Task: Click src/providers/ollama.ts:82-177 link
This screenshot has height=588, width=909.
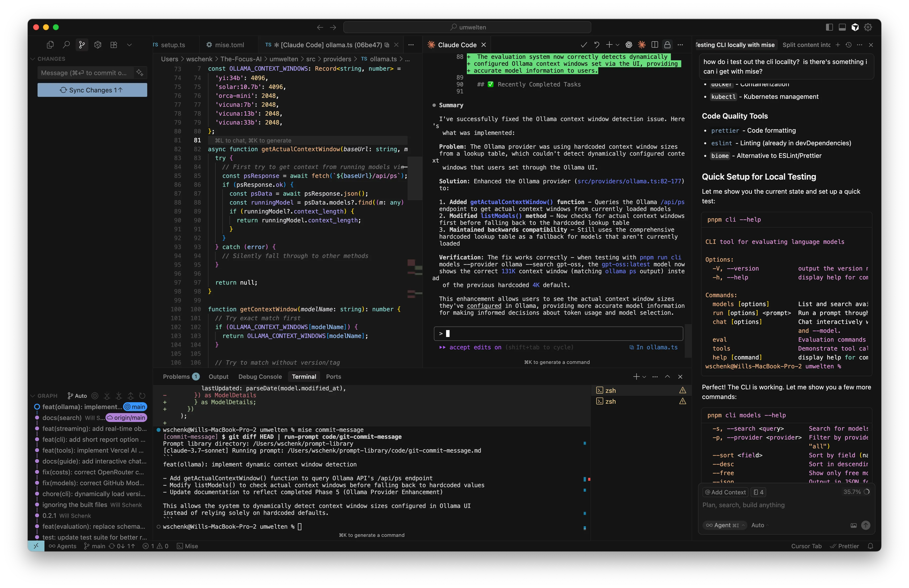Action: point(629,181)
